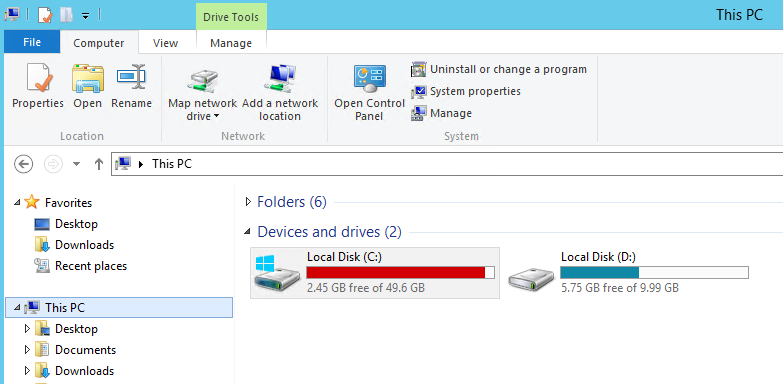Click the Properties icon in Quick Access Toolbar
The width and height of the screenshot is (783, 384).
point(45,15)
